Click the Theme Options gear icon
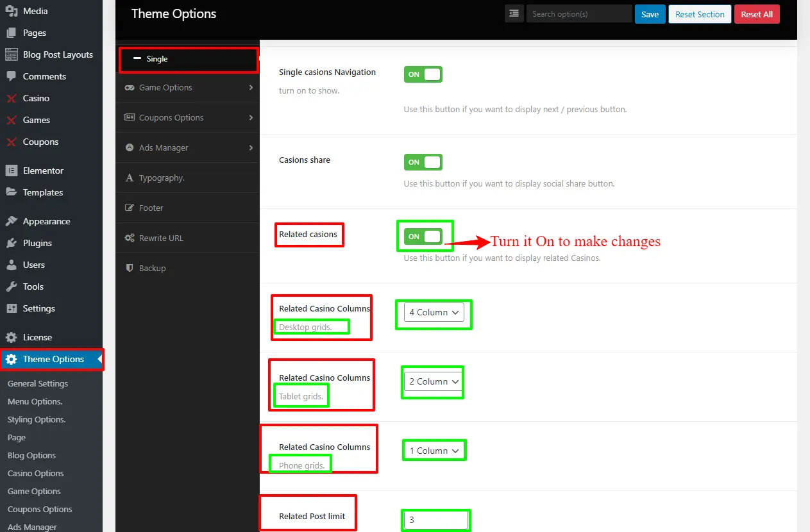 [12, 359]
